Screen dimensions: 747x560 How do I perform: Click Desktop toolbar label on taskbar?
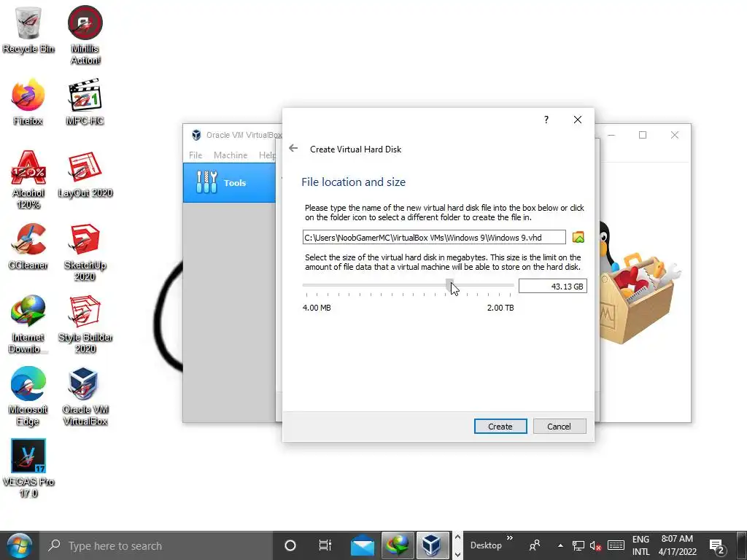coord(486,545)
